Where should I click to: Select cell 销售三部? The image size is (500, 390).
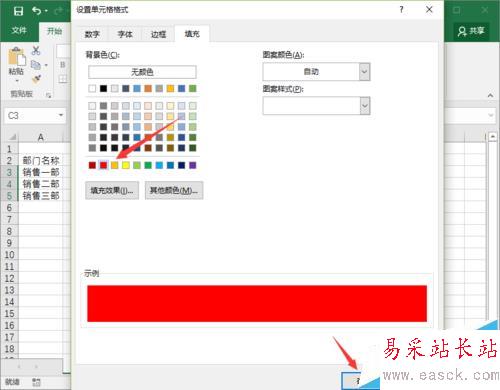(41, 196)
